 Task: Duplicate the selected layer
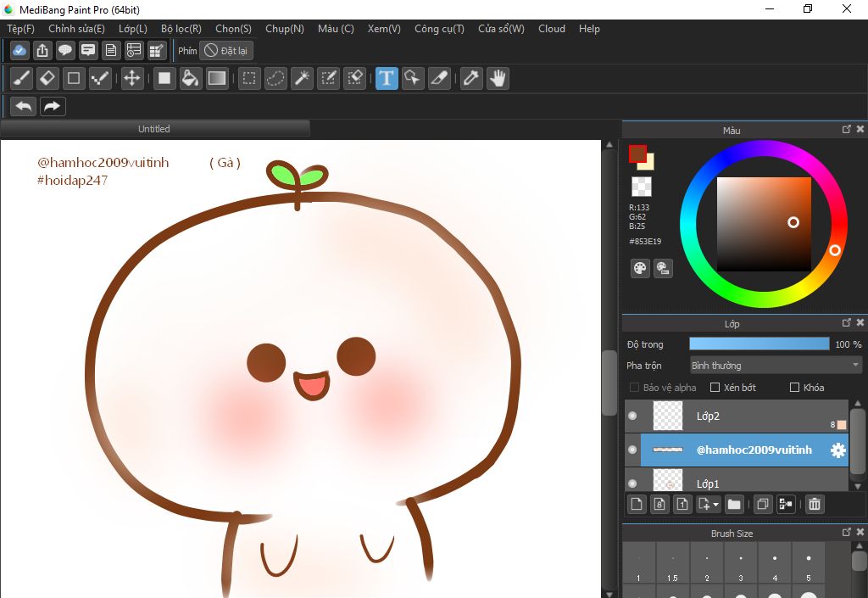763,505
